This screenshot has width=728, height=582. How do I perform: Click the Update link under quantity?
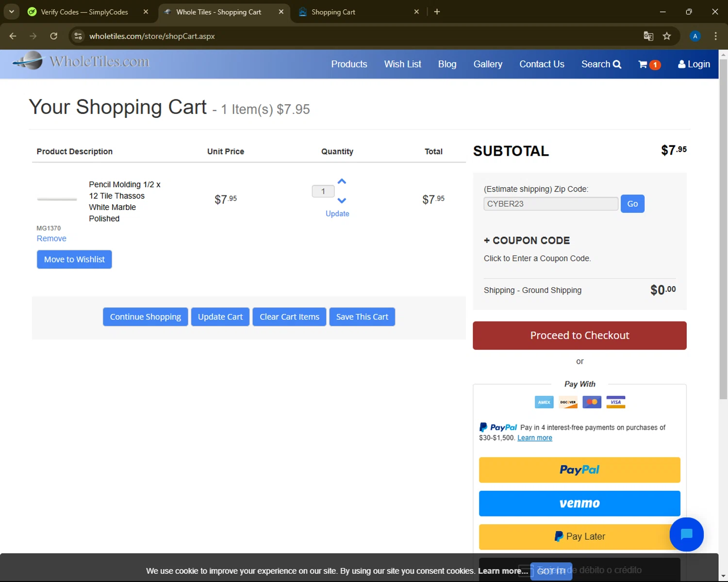point(337,213)
